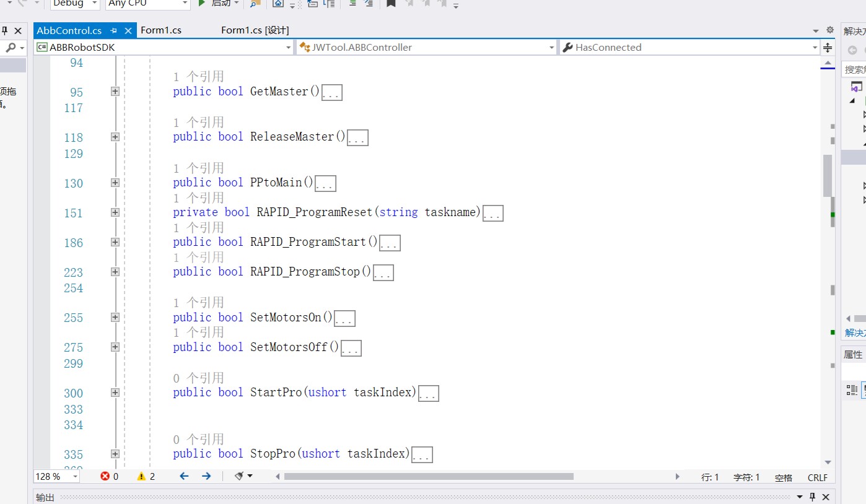Click the yellow warning count icon
The image size is (866, 504).
(x=141, y=476)
